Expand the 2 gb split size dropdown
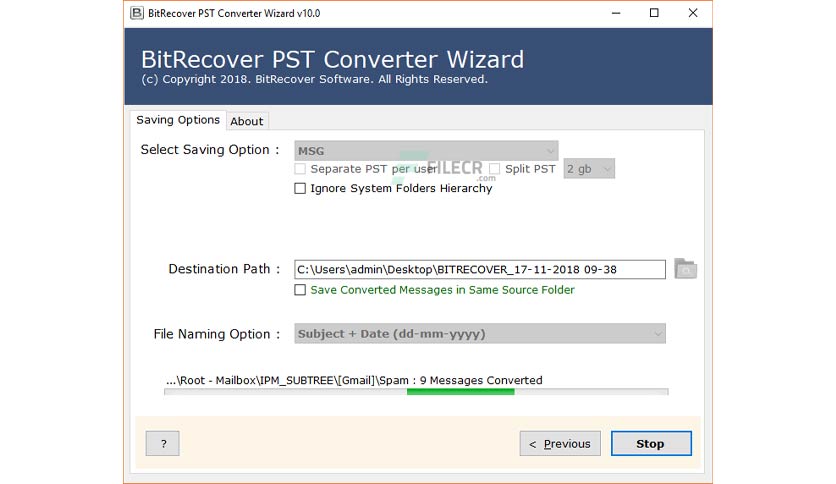This screenshot has height=484, width=836. point(589,169)
